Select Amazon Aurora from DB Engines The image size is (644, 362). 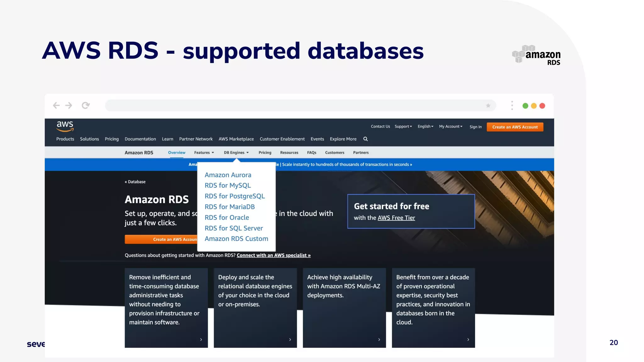(228, 175)
